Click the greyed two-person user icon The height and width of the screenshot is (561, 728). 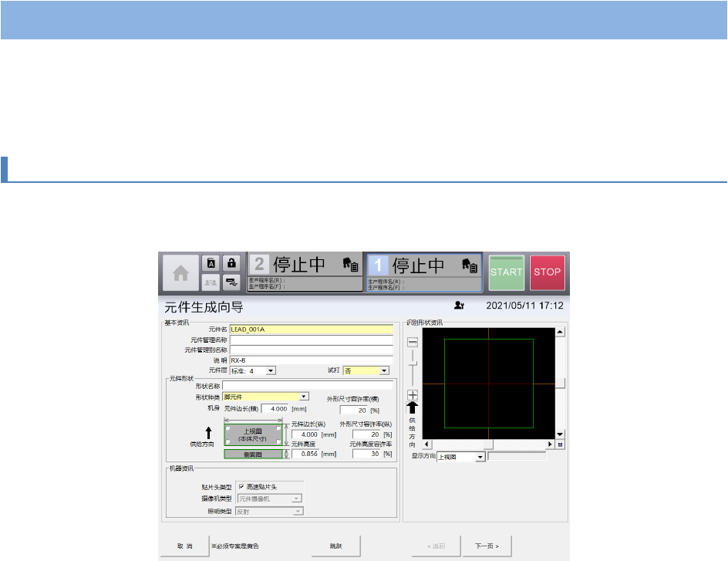pyautogui.click(x=211, y=282)
